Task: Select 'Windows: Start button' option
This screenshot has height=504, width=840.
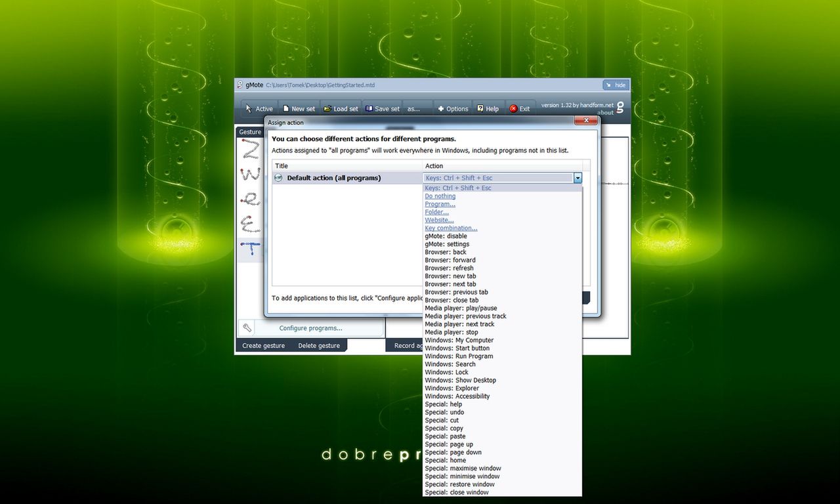Action: (502, 348)
